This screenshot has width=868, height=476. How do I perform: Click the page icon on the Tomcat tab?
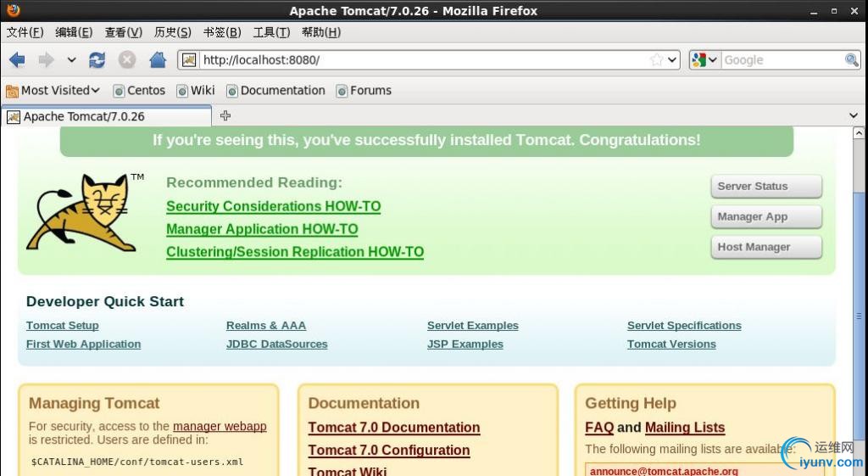pyautogui.click(x=14, y=116)
